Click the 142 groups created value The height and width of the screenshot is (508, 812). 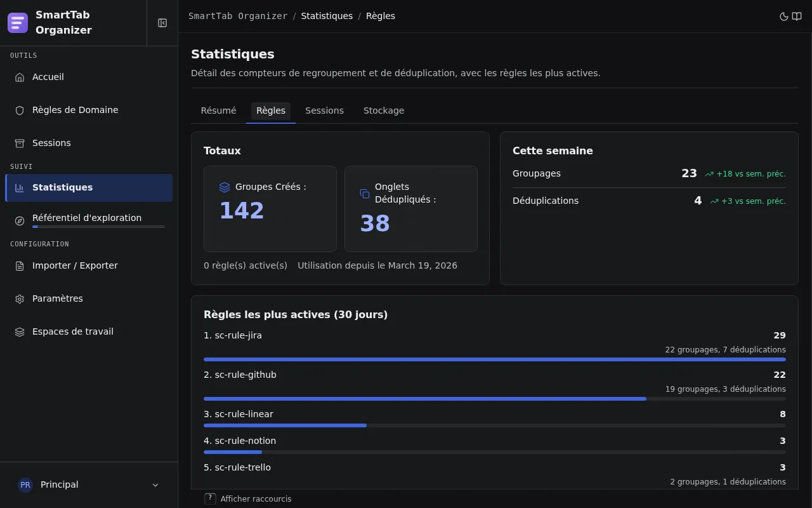pyautogui.click(x=242, y=211)
